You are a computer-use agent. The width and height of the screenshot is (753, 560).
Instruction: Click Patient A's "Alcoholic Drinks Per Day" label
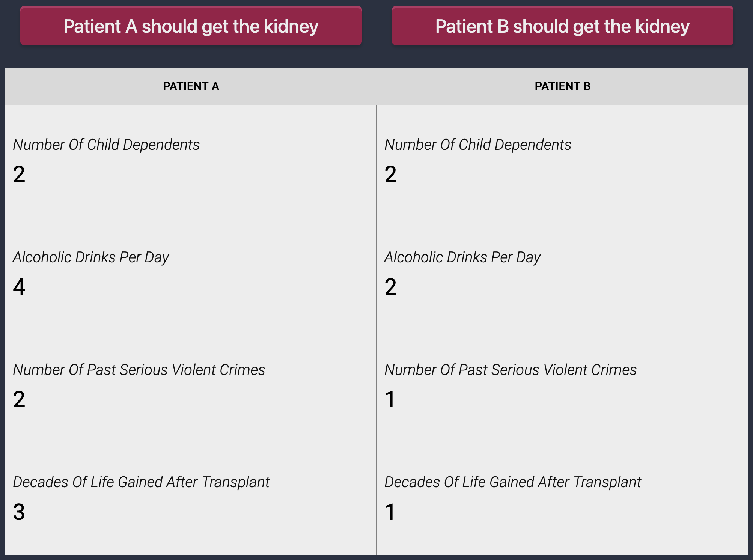(91, 257)
